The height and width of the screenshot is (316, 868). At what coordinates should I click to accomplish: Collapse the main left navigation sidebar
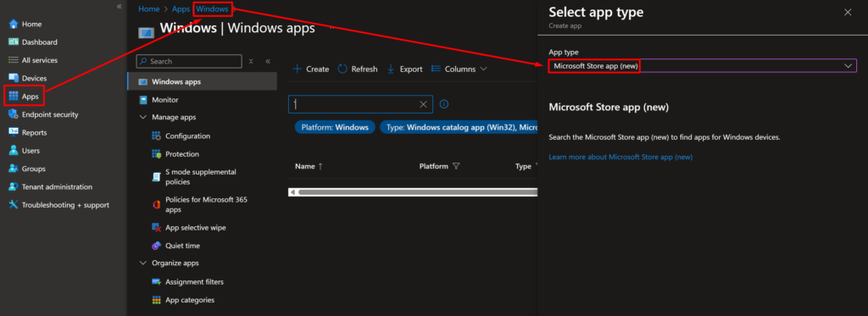coord(119,6)
